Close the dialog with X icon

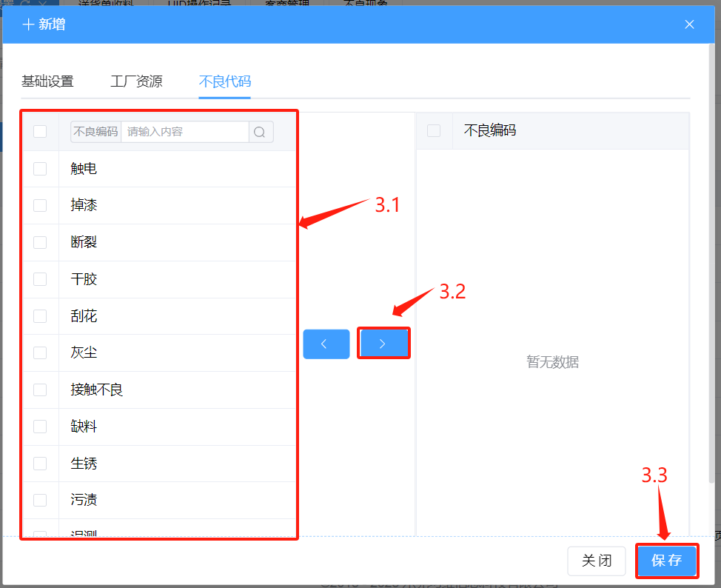[x=689, y=24]
